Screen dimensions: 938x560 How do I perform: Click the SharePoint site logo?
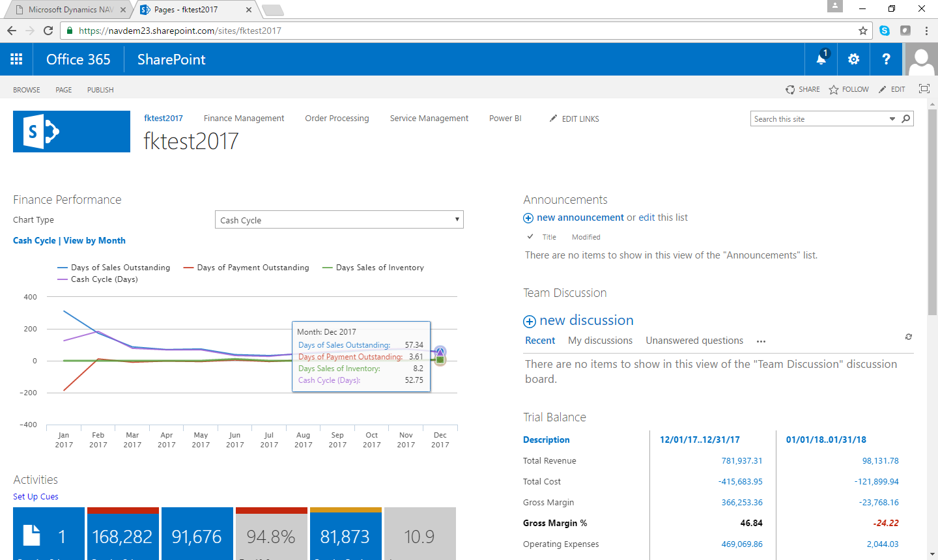pos(72,132)
